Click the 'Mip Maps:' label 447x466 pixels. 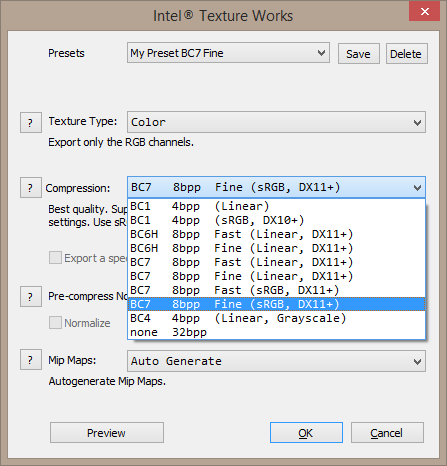point(72,360)
